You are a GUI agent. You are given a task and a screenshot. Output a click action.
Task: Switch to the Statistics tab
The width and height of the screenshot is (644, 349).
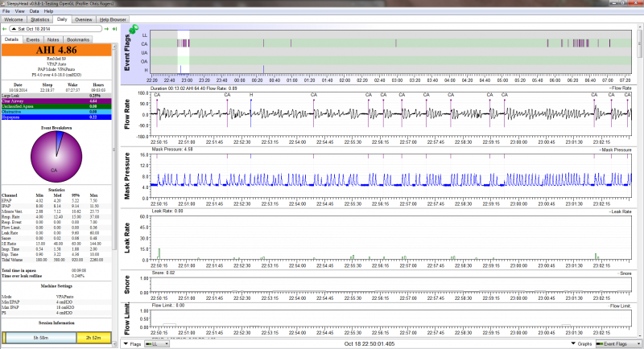[41, 19]
